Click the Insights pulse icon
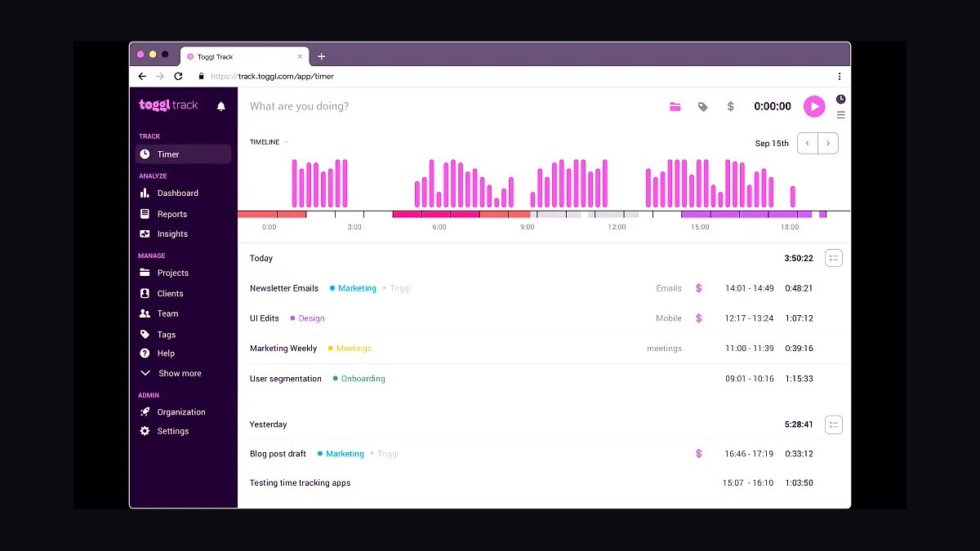 (x=145, y=233)
